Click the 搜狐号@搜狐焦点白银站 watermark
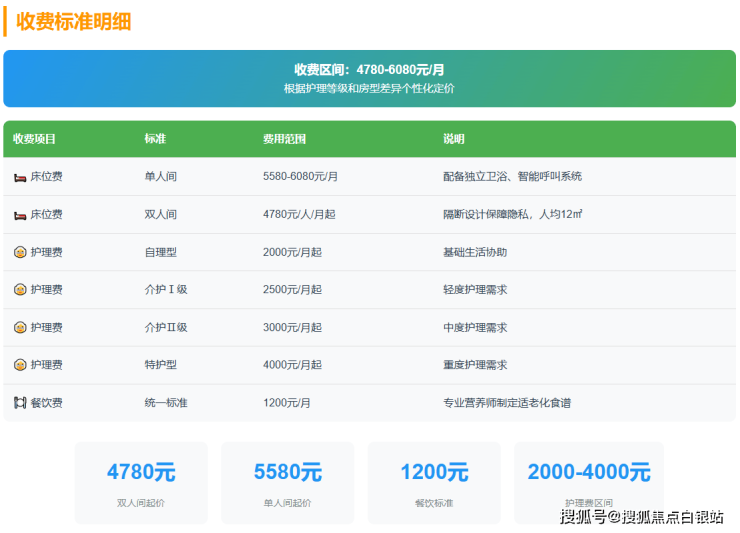The image size is (740, 533). pos(642,517)
